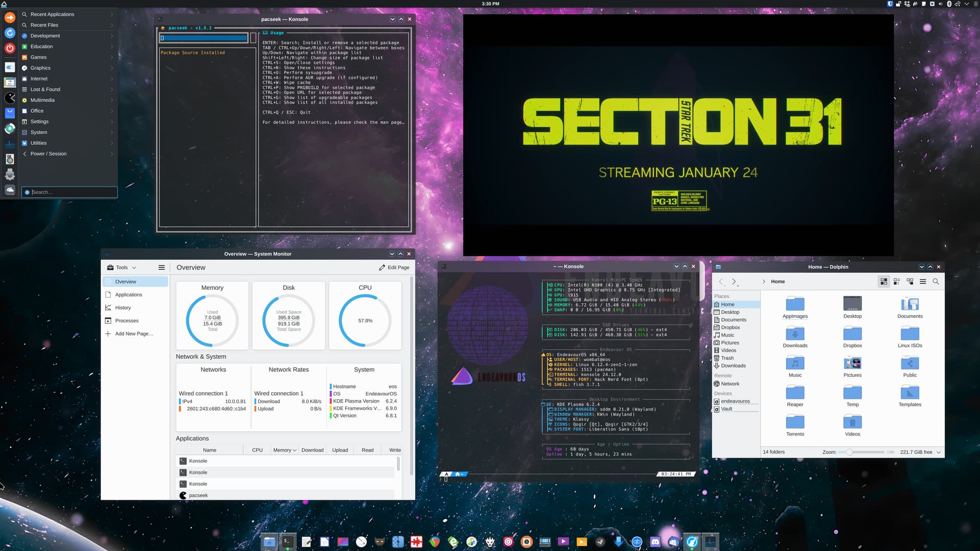Open Power / Session in launcher

(67, 154)
